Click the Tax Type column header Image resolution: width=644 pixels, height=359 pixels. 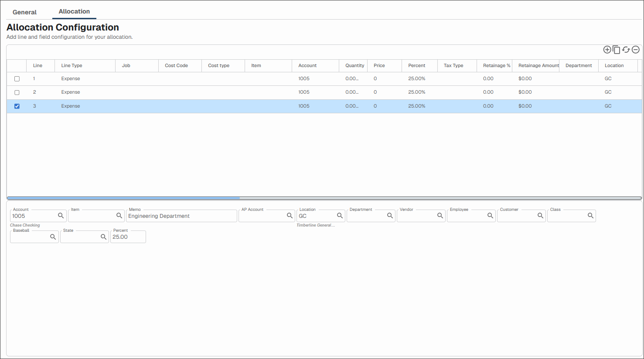[457, 65]
